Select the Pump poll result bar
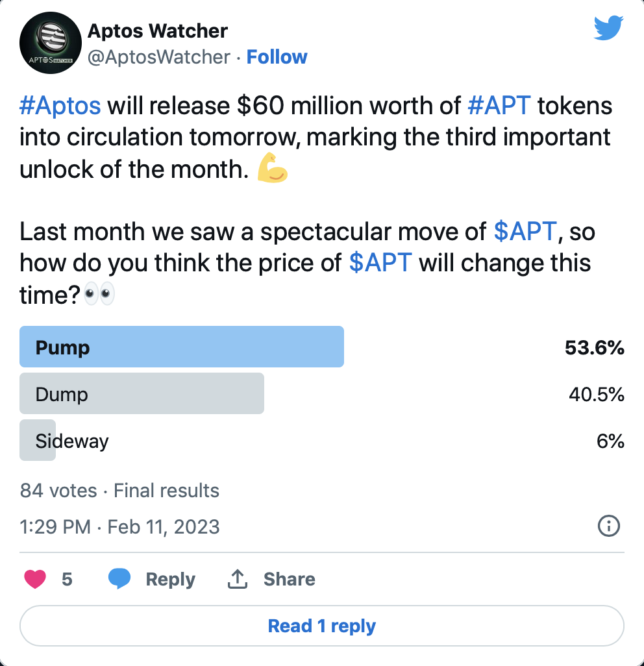Image resolution: width=644 pixels, height=666 pixels. (x=182, y=347)
